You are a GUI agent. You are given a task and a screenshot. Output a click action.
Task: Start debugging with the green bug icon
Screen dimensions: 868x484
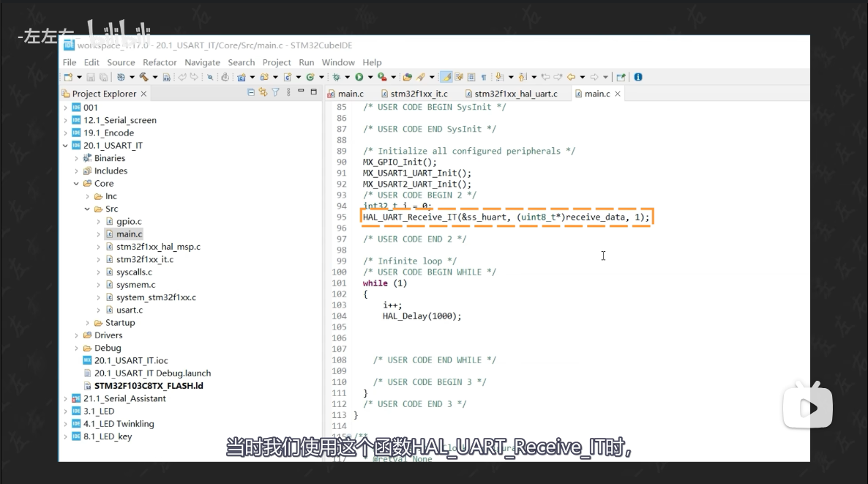pos(336,77)
